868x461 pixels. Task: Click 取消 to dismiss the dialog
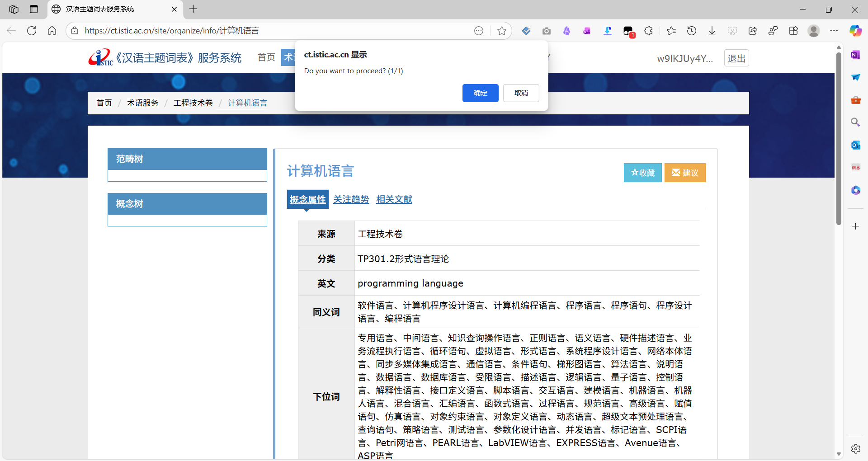(x=521, y=93)
